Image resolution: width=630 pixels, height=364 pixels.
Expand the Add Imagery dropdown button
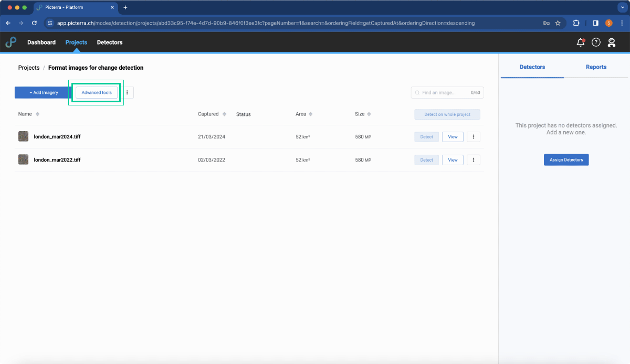(44, 92)
